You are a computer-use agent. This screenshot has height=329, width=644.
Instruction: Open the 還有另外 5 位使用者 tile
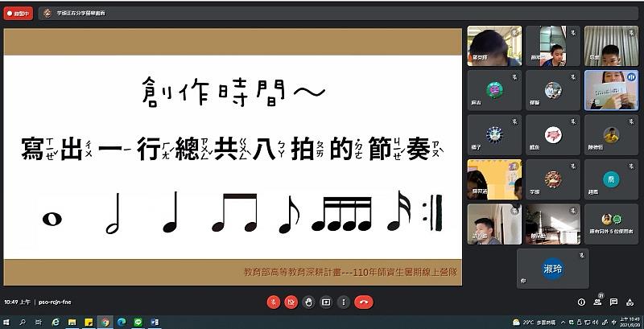click(x=611, y=224)
